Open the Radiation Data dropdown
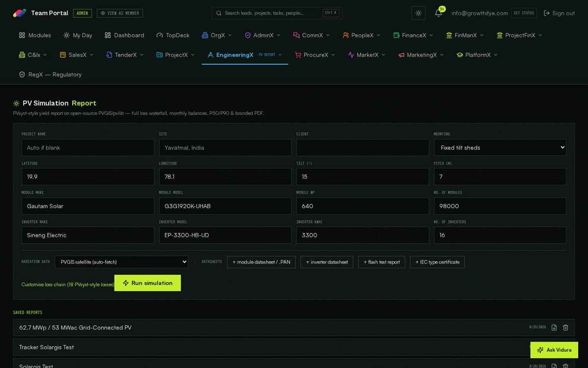Screen dimensions: 588x368 (122, 262)
